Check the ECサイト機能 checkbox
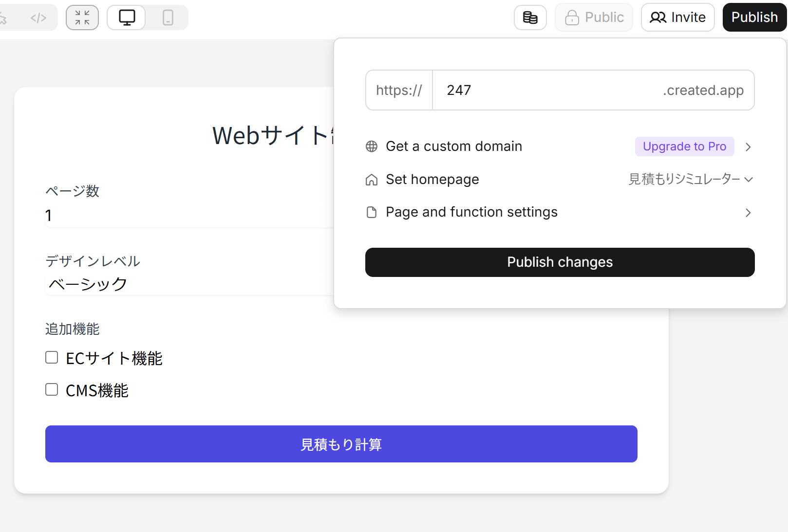Screen dimensions: 788x532 [x=51, y=357]
